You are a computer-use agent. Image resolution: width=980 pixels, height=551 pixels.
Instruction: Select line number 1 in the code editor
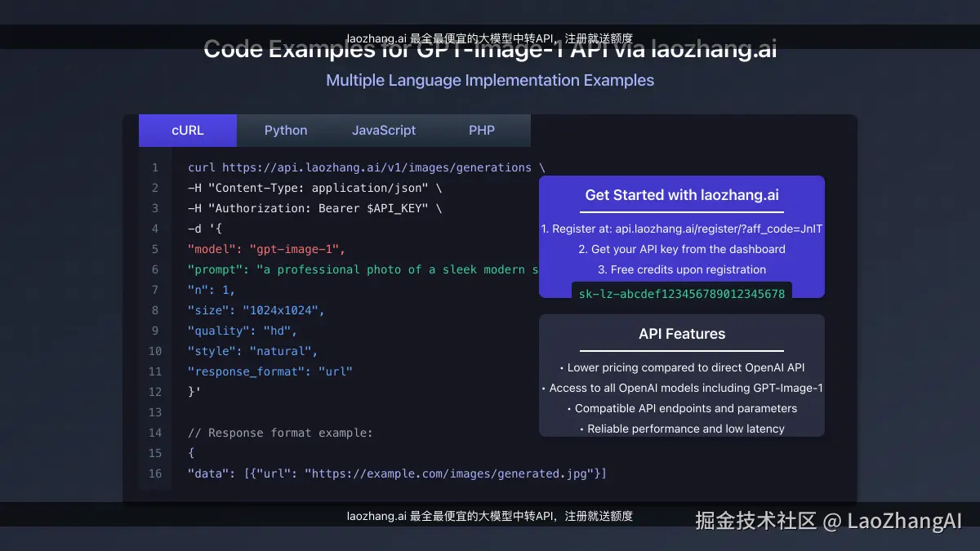(155, 167)
